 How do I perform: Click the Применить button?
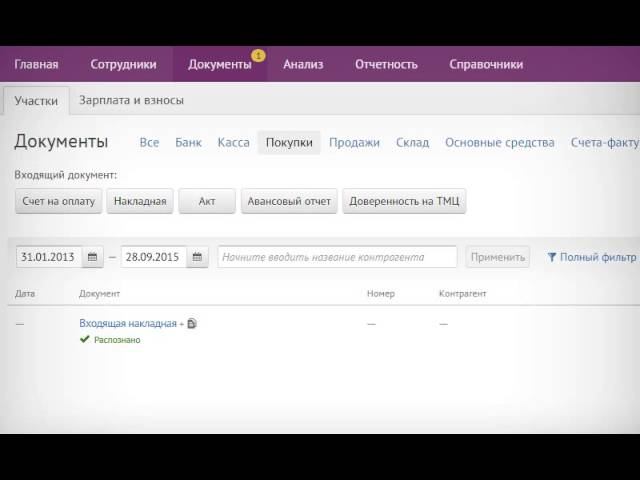pyautogui.click(x=498, y=257)
